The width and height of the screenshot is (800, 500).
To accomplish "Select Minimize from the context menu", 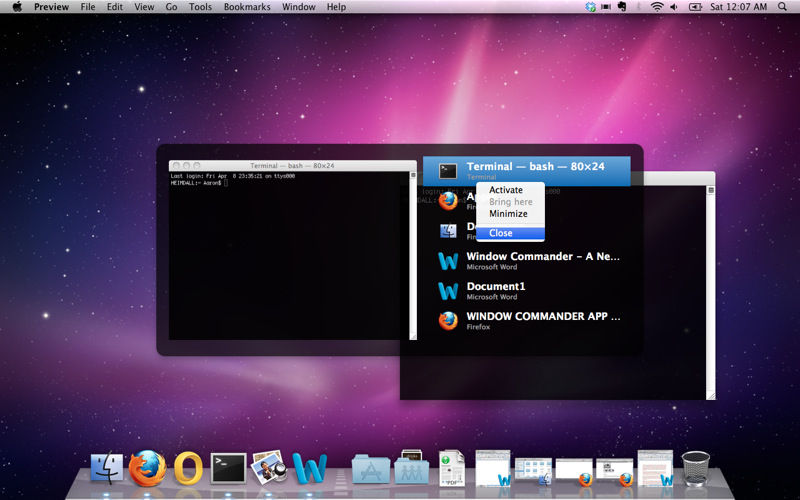I will pos(508,214).
